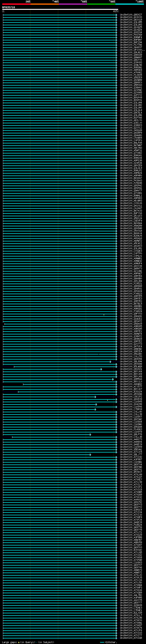The image size is (146, 644).
Task: Select the query name BP035718
Action: tap(8, 8)
